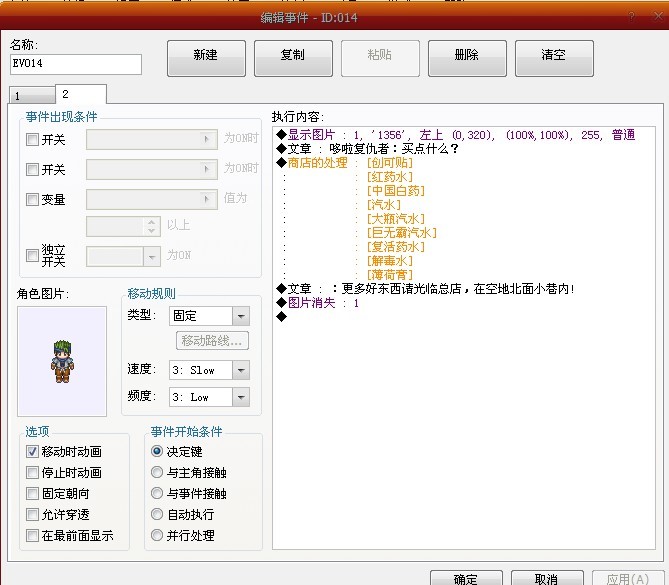Viewport: 669px width, 585px height.
Task: Check the 停止时动画 option
Action: (32, 472)
